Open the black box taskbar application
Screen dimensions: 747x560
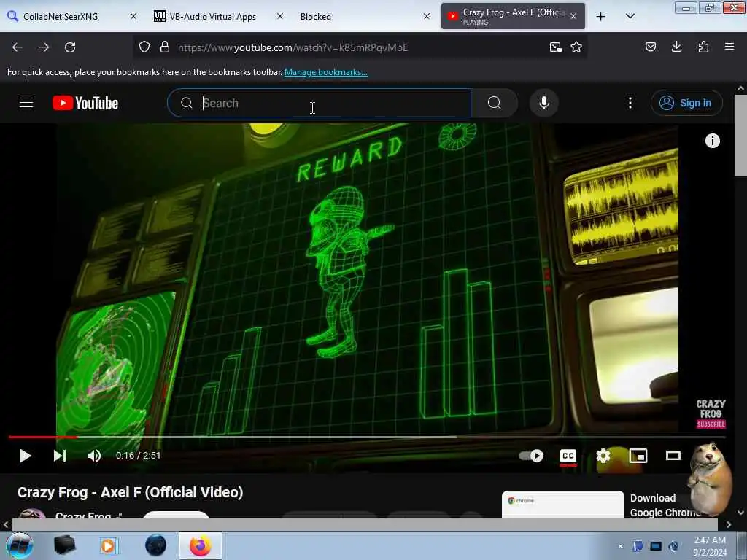pyautogui.click(x=64, y=545)
